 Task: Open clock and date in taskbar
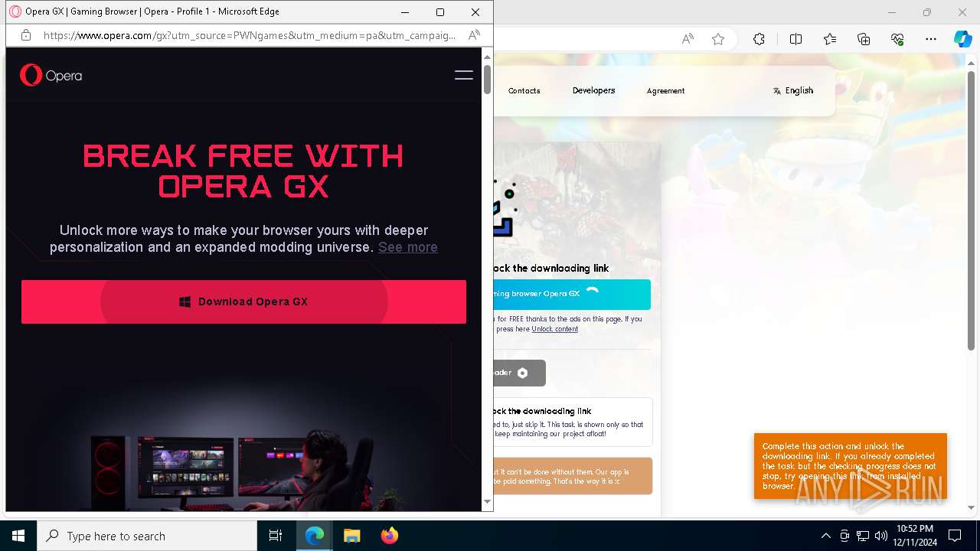(x=914, y=536)
